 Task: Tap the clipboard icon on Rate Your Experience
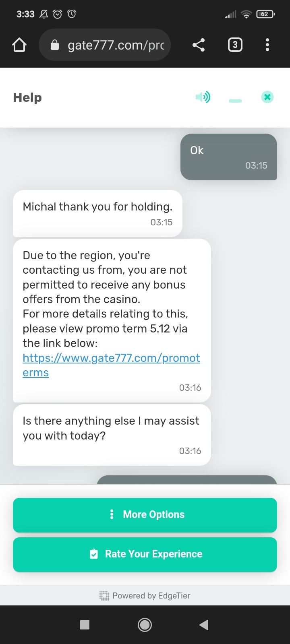click(94, 554)
